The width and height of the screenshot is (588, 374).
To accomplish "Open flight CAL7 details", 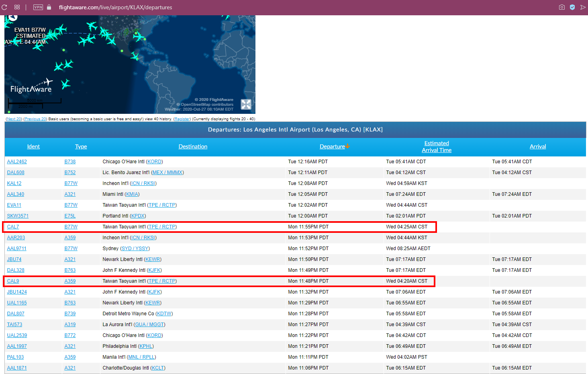I will (13, 227).
